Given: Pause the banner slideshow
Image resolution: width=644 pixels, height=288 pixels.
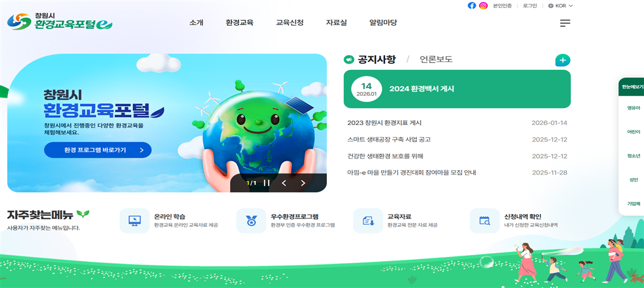Looking at the screenshot, I should 266,183.
